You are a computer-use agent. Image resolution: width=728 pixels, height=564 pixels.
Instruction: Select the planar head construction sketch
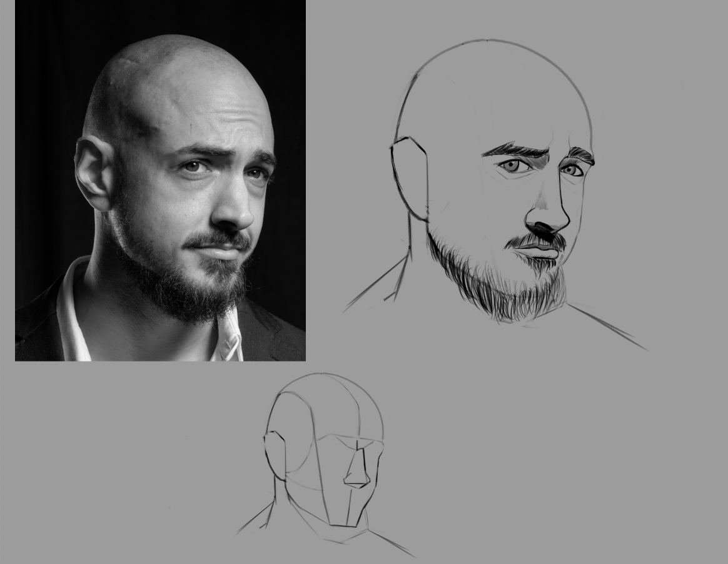(326, 465)
